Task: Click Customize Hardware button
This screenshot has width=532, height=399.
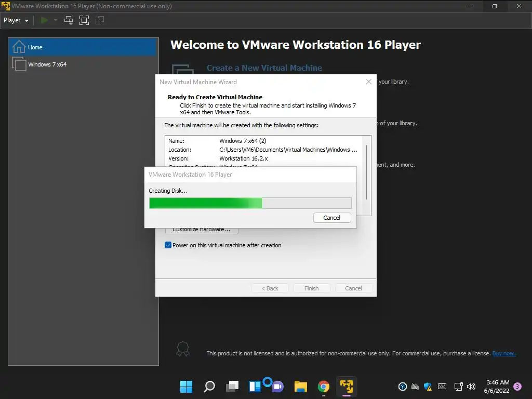Action: [x=202, y=230]
